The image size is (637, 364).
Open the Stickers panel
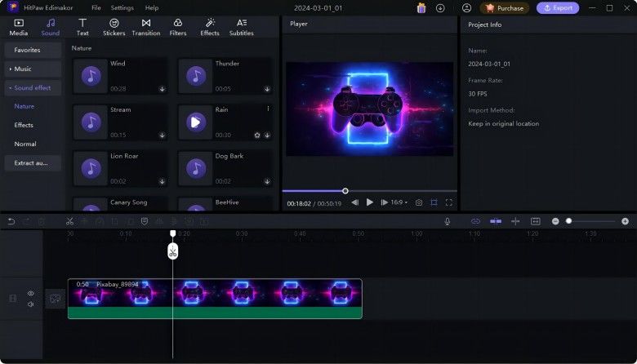point(114,27)
